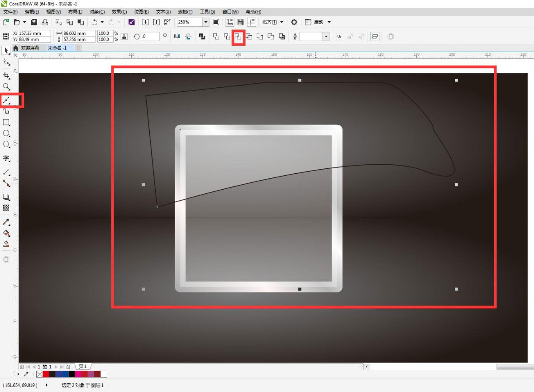This screenshot has width=534, height=392.
Task: Open the 效果 menu
Action: click(x=119, y=12)
